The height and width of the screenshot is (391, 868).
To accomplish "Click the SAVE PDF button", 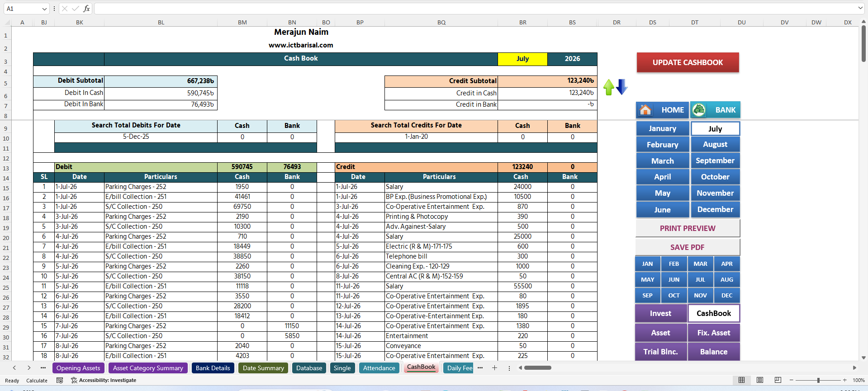I will coord(688,247).
